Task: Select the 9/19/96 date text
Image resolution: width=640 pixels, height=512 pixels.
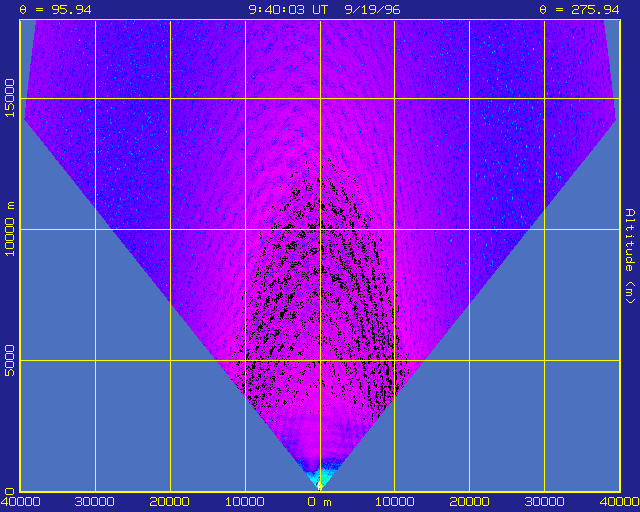Action: (372, 9)
